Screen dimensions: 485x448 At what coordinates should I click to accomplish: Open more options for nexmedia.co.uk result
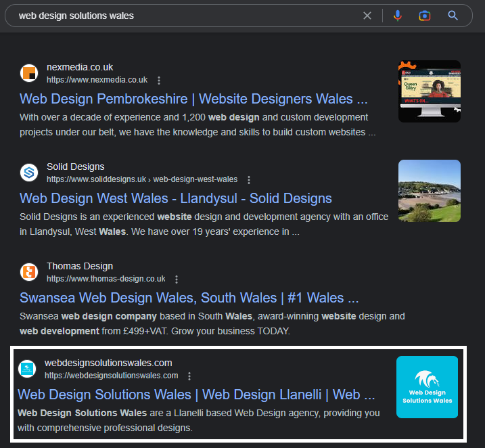point(159,81)
